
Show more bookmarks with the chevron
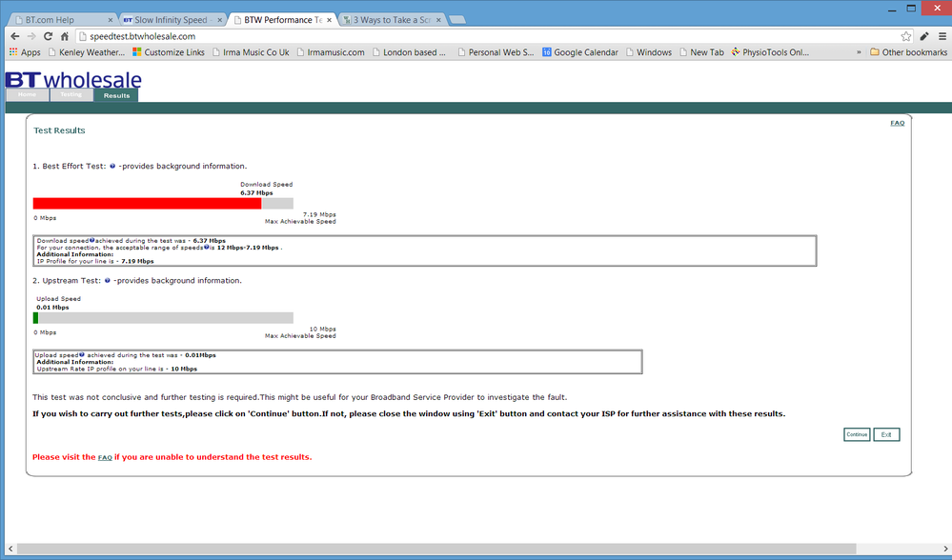point(859,52)
